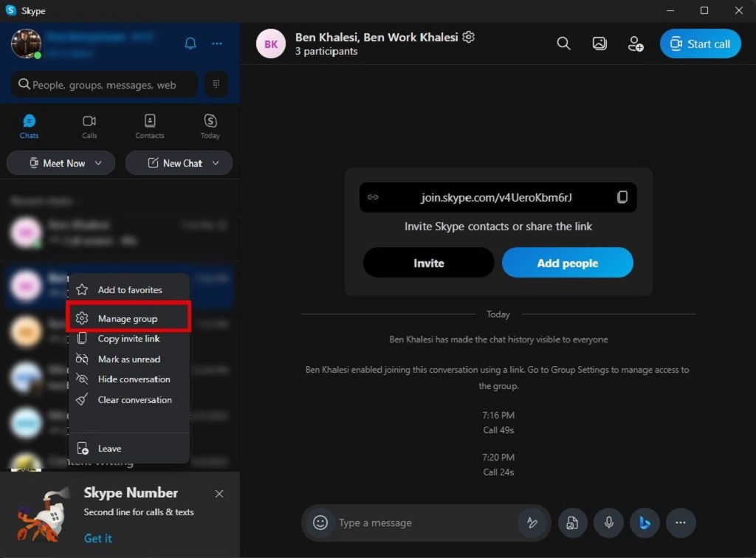The width and height of the screenshot is (756, 558).
Task: Dismiss the Skype Number banner
Action: pyautogui.click(x=219, y=494)
